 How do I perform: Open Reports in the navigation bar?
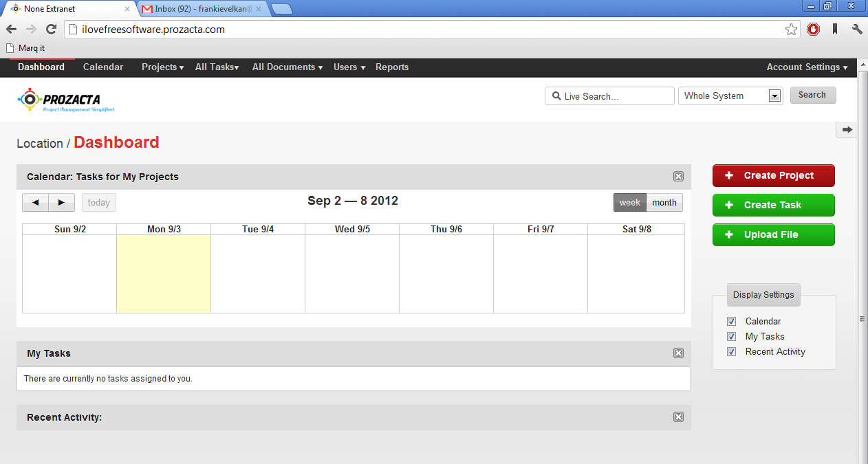[x=392, y=67]
